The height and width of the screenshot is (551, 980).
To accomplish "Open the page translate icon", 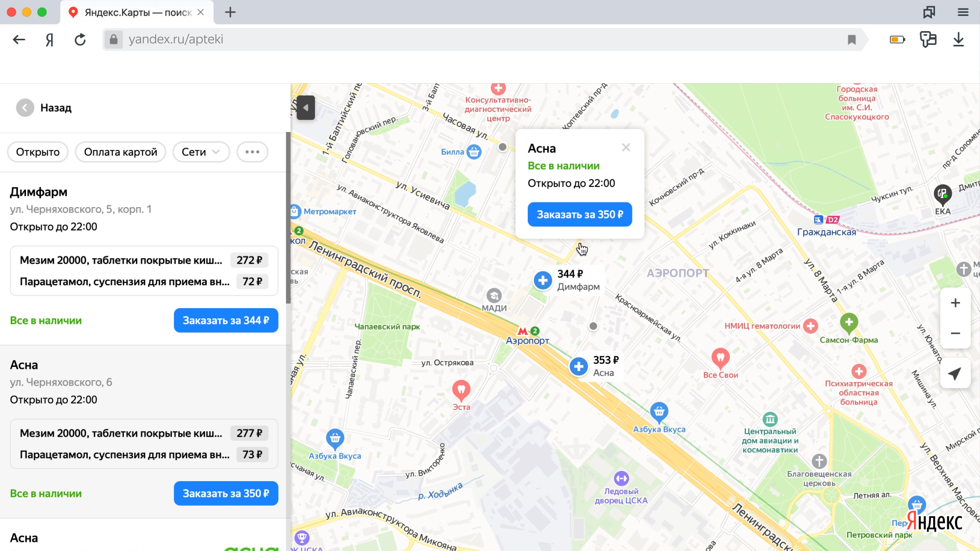I will tap(928, 39).
